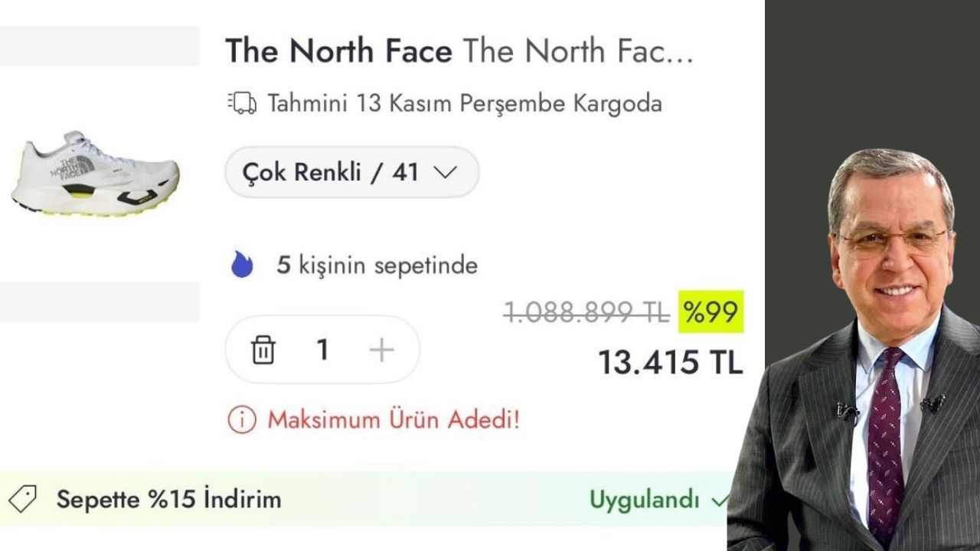This screenshot has width=980, height=551.
Task: Click the blue flame popularity icon
Action: [x=242, y=265]
